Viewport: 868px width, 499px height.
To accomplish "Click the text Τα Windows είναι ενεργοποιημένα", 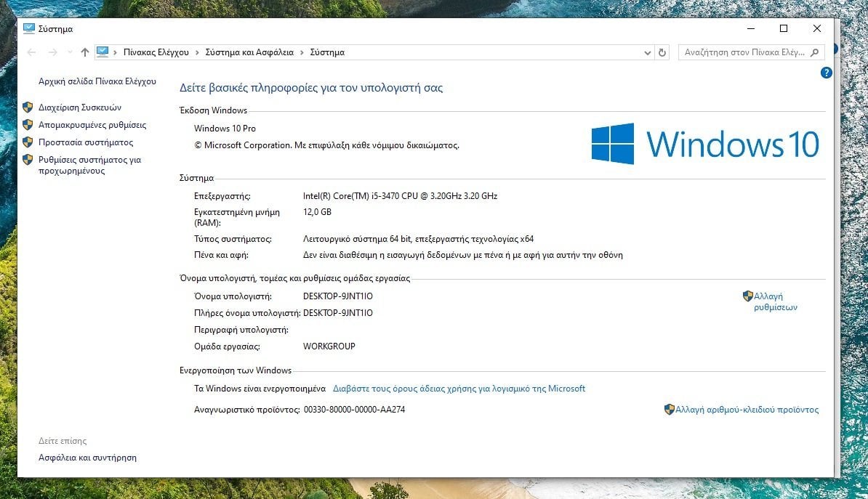I will tap(260, 389).
